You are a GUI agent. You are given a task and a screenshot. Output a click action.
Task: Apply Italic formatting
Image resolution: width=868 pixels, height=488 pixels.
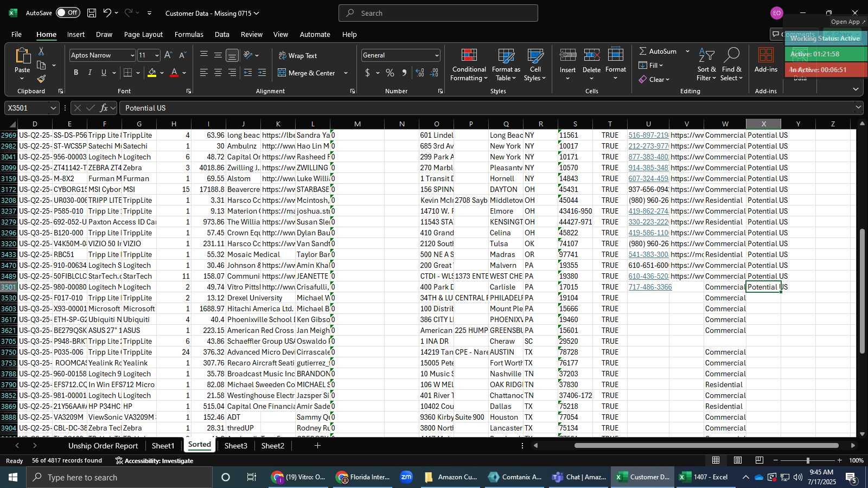click(90, 73)
